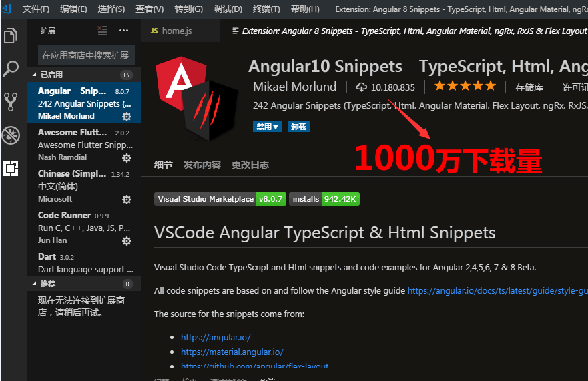Open the https://angular.io/ link
The height and width of the screenshot is (381, 588).
(216, 337)
